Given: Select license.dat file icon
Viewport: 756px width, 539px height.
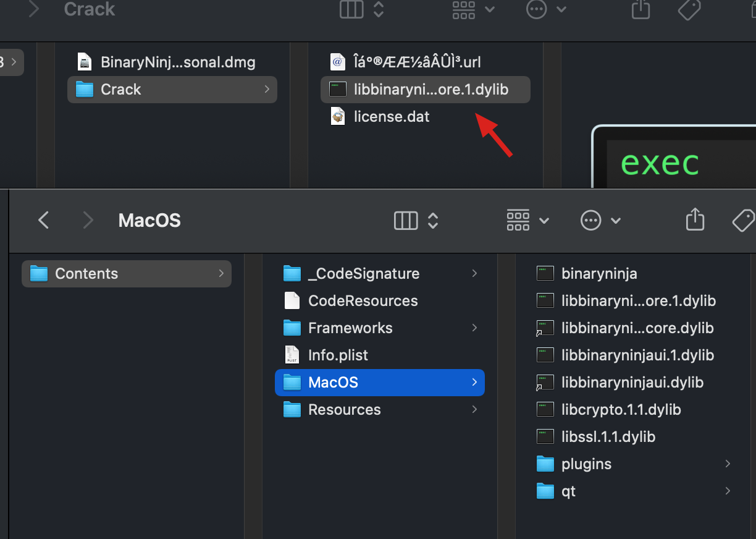Looking at the screenshot, I should [337, 116].
